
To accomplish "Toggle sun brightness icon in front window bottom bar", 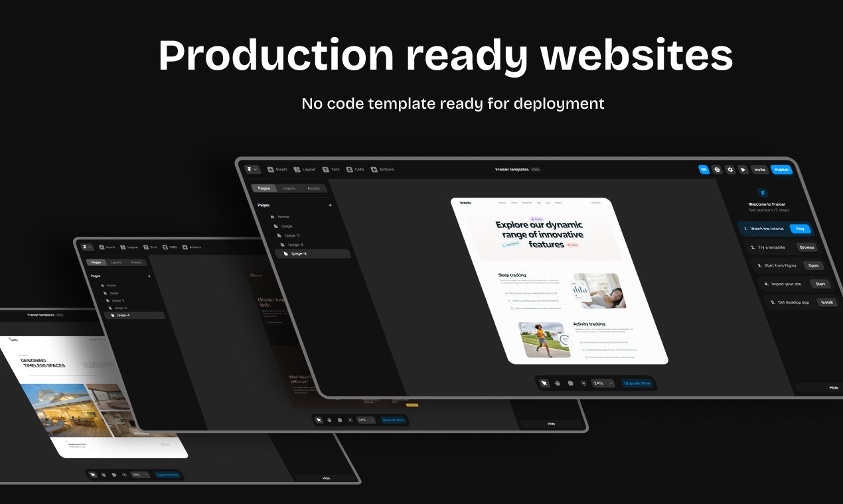I will click(583, 383).
